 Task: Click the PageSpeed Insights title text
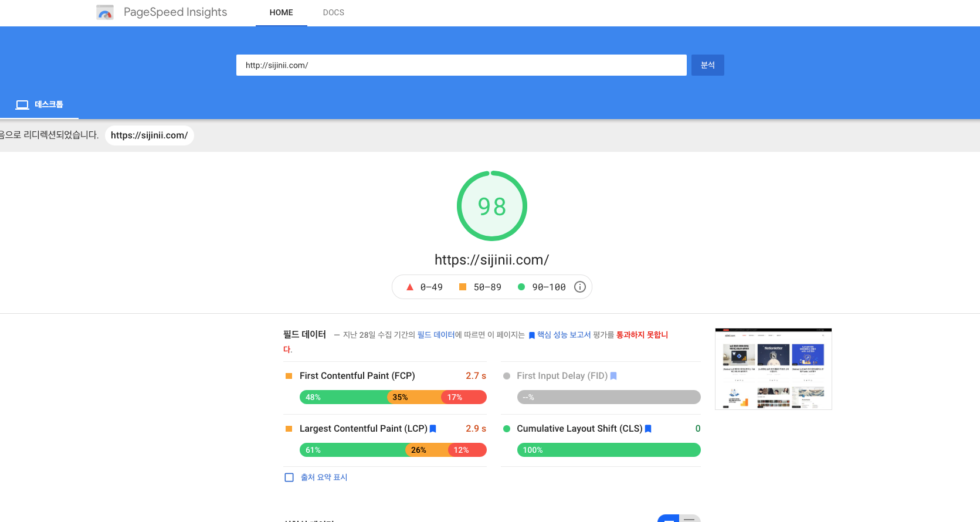click(175, 12)
